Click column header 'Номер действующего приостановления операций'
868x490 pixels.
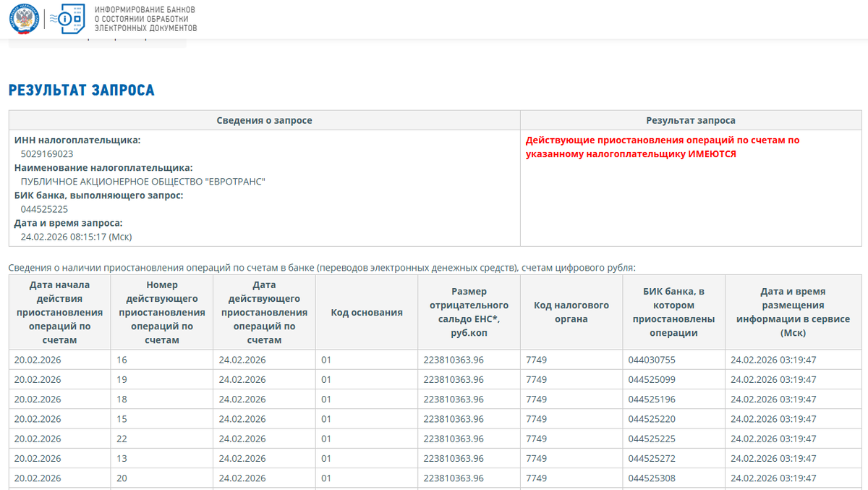(x=162, y=312)
